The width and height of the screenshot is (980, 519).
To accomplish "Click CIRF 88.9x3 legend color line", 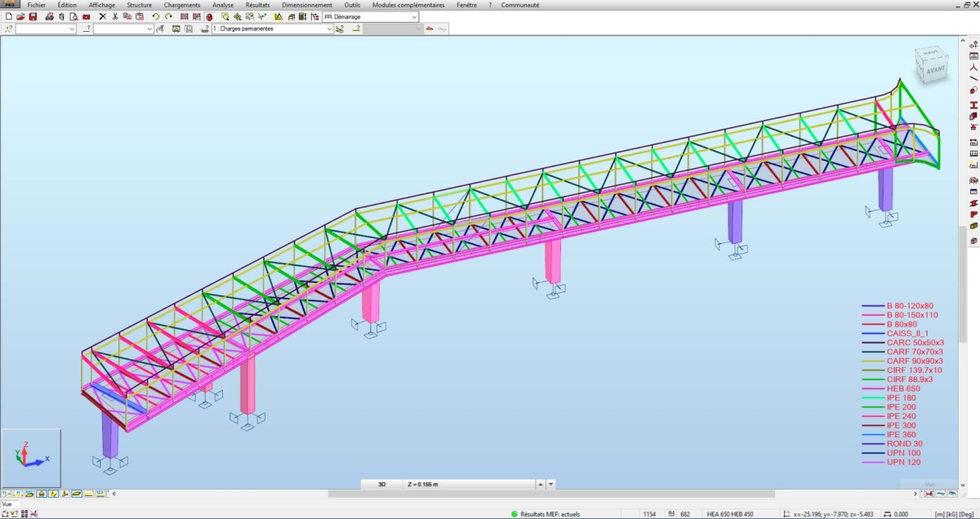I will coord(871,379).
